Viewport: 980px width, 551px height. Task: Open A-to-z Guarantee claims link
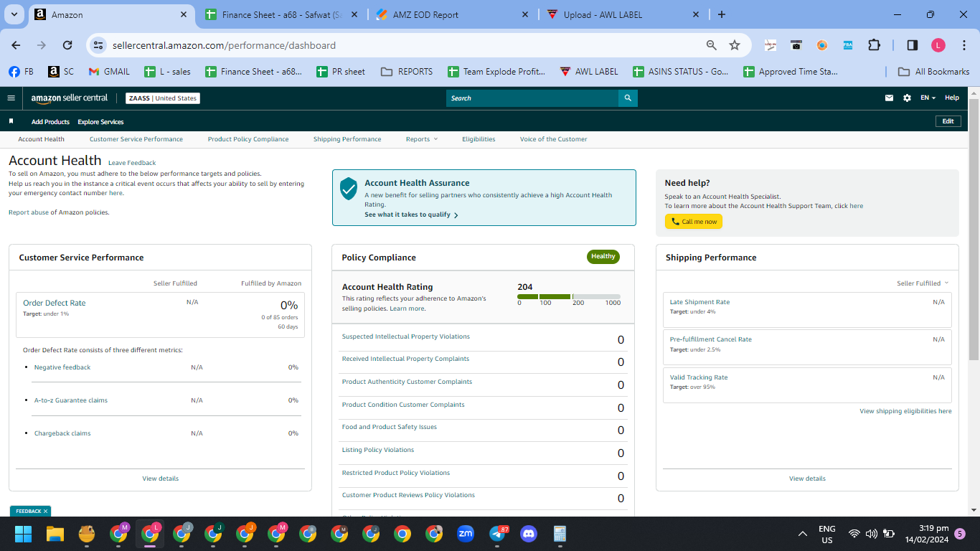pos(71,400)
